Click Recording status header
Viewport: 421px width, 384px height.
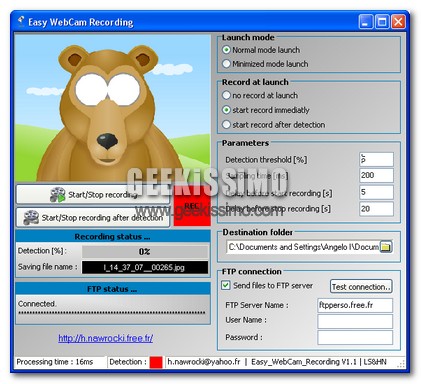click(113, 237)
